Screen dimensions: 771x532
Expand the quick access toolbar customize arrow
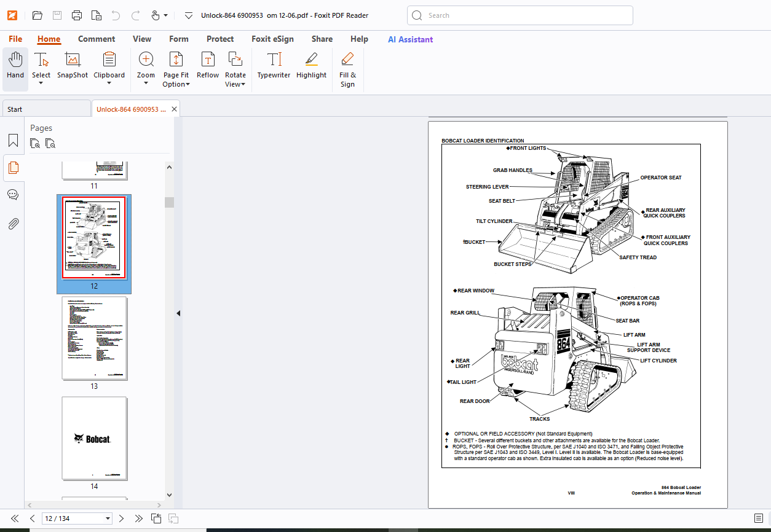click(189, 15)
